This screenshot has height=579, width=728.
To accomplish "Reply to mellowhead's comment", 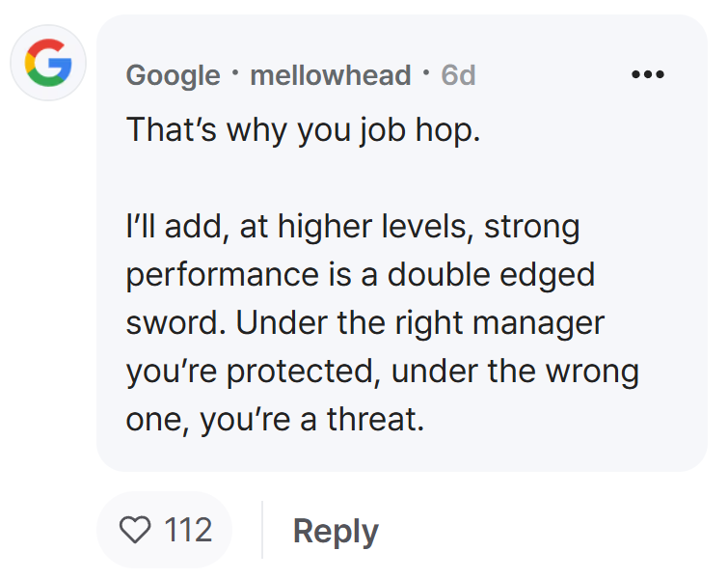I will (336, 531).
